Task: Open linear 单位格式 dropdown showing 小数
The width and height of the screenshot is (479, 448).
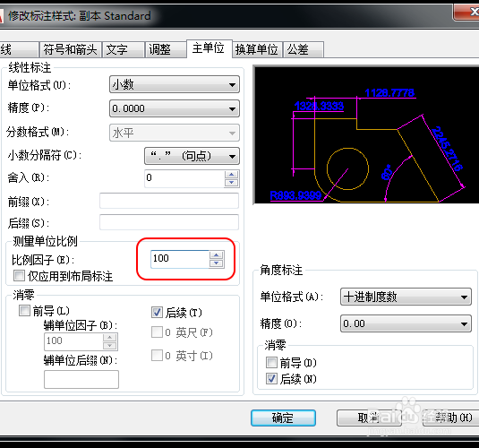Action: pos(175,84)
